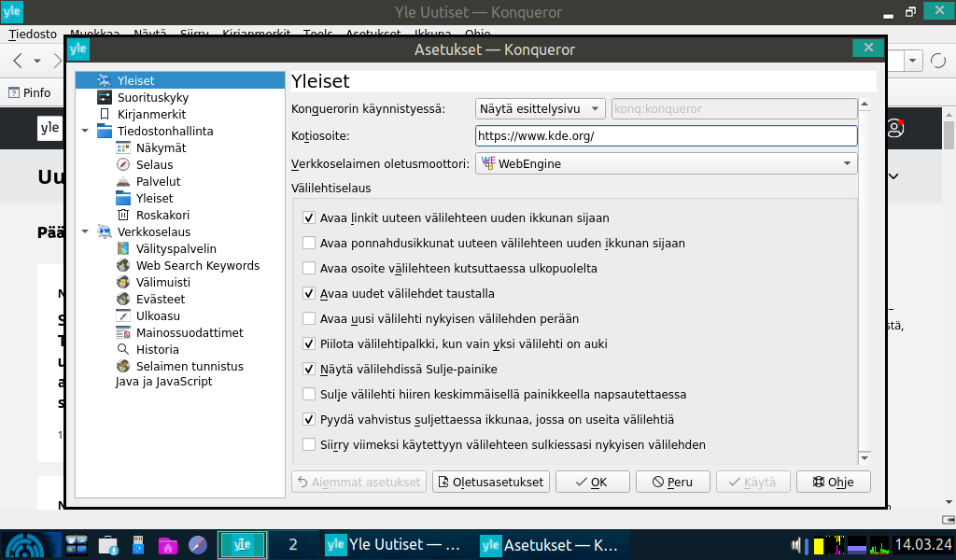Screen dimensions: 956x560
Task: Toggle Piilota välilehtipalkki checkbox
Action: (x=309, y=343)
